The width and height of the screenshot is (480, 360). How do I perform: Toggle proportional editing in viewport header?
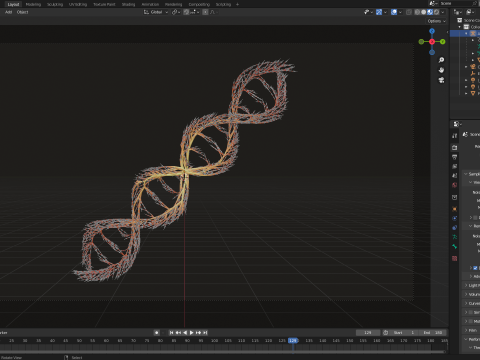pyautogui.click(x=205, y=12)
